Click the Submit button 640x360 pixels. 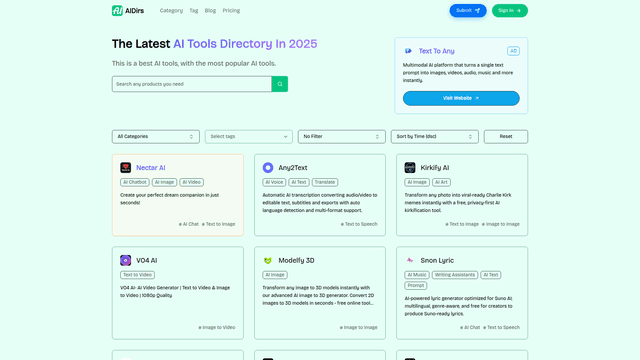click(x=468, y=11)
